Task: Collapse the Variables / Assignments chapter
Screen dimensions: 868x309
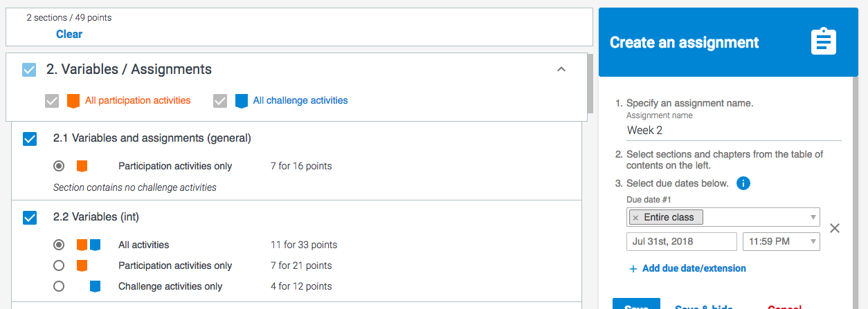Action: [x=561, y=69]
